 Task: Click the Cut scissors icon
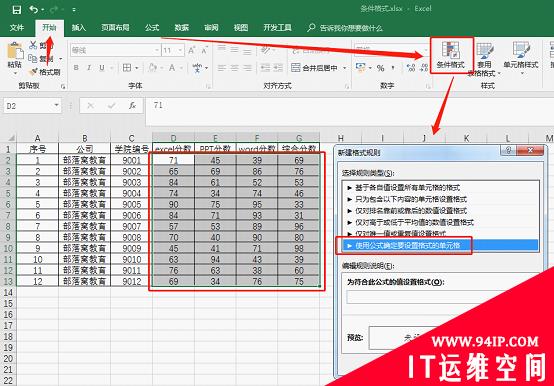(x=33, y=45)
